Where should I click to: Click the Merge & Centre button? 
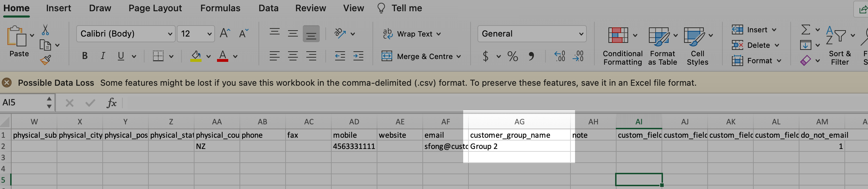click(x=421, y=57)
